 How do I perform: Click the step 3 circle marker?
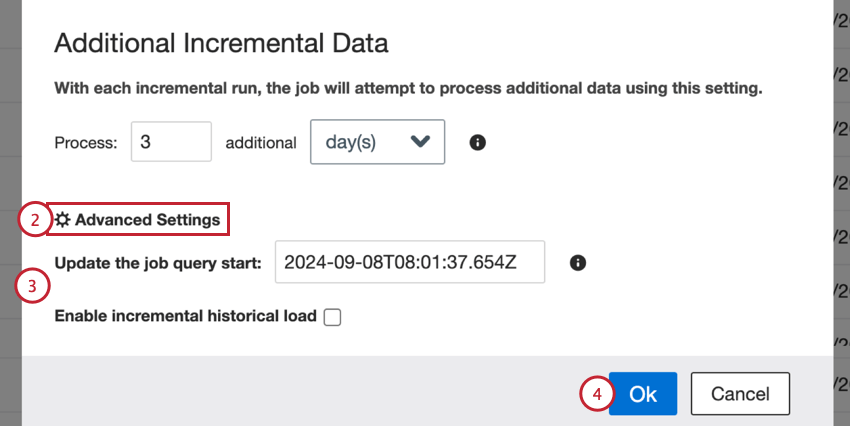(x=33, y=288)
